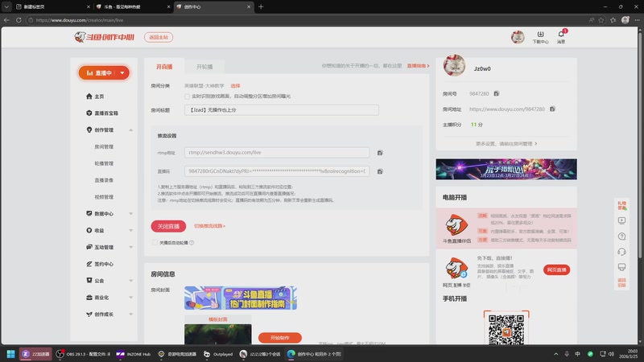Viewport: 644px width, 362px height.
Task: Open the 斗鱼直播 cover guide banner
Action: (241, 298)
